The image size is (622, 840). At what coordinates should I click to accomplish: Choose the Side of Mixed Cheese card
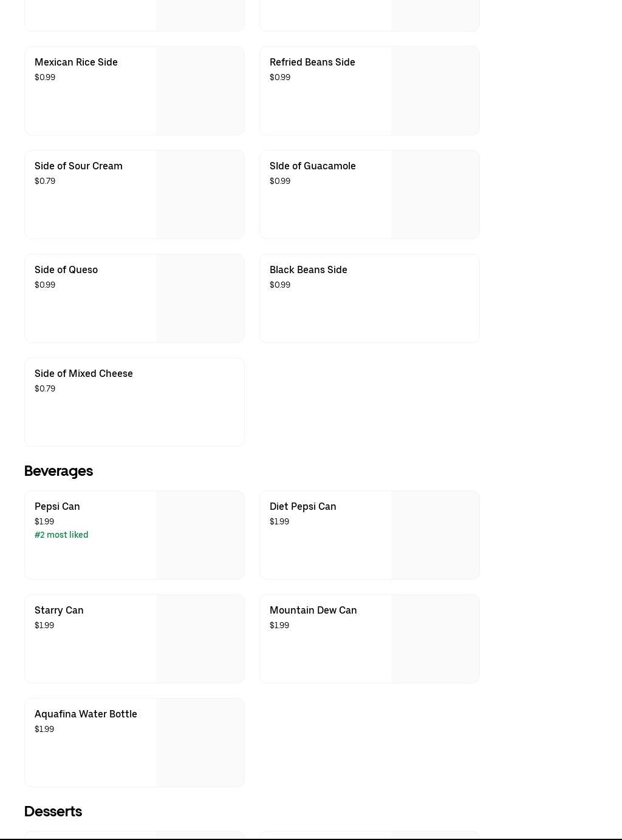pos(84,374)
